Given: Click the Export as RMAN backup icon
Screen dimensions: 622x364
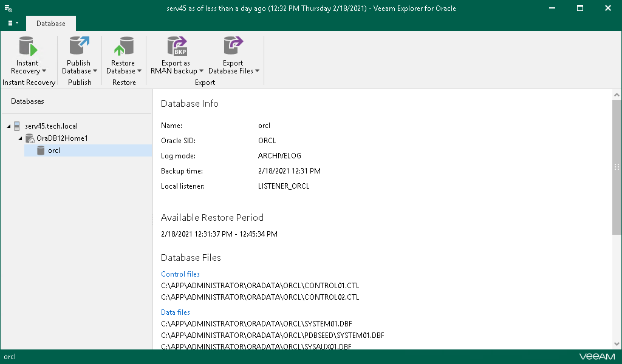Looking at the screenshot, I should pyautogui.click(x=177, y=46).
